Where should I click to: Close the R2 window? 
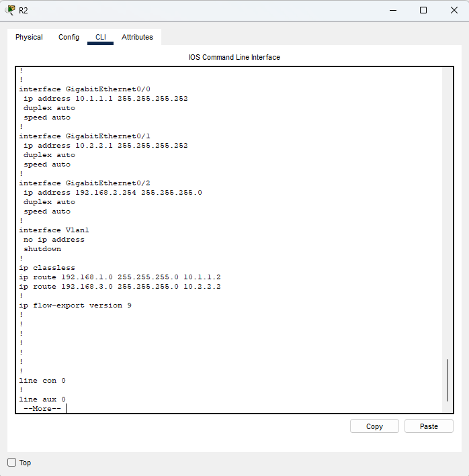pyautogui.click(x=454, y=10)
